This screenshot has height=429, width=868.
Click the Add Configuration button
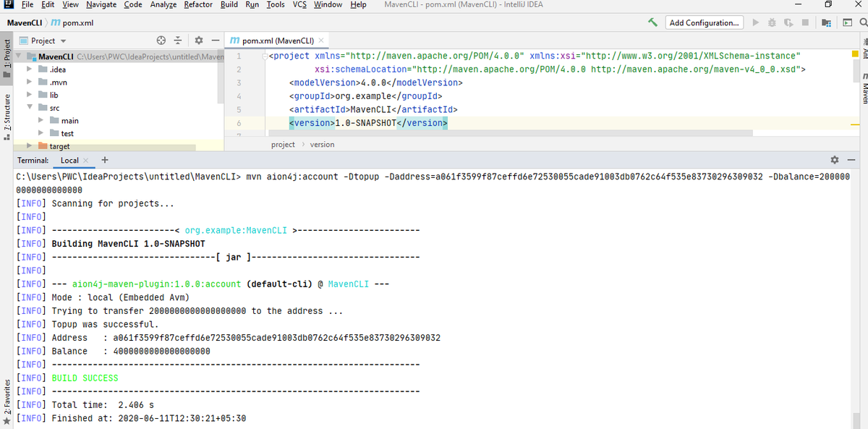click(x=705, y=22)
